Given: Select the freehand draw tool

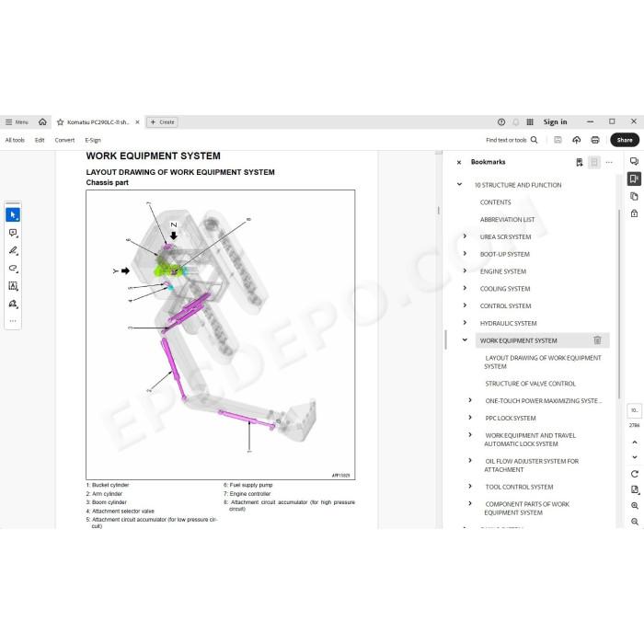Looking at the screenshot, I should (13, 269).
